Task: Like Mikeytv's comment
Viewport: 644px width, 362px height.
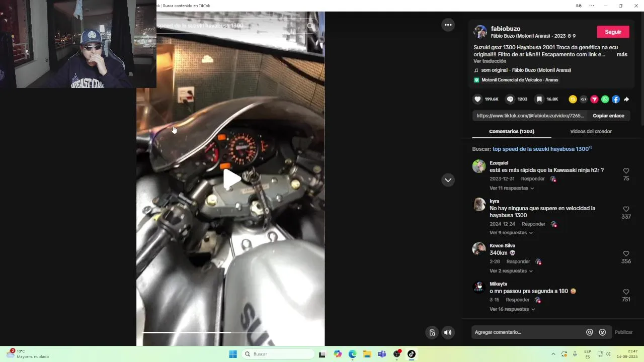Action: 626,292
